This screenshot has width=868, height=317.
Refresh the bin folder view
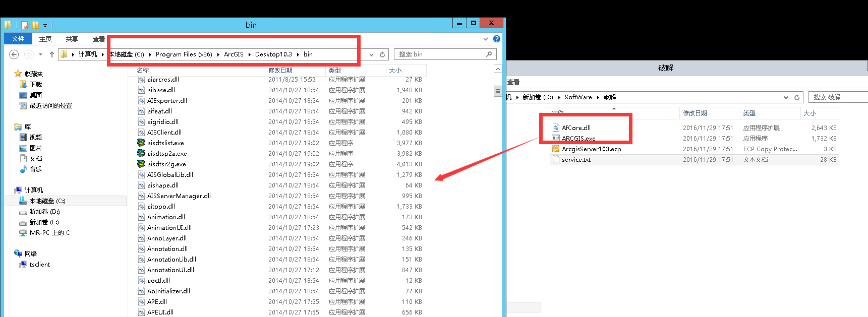pos(382,54)
